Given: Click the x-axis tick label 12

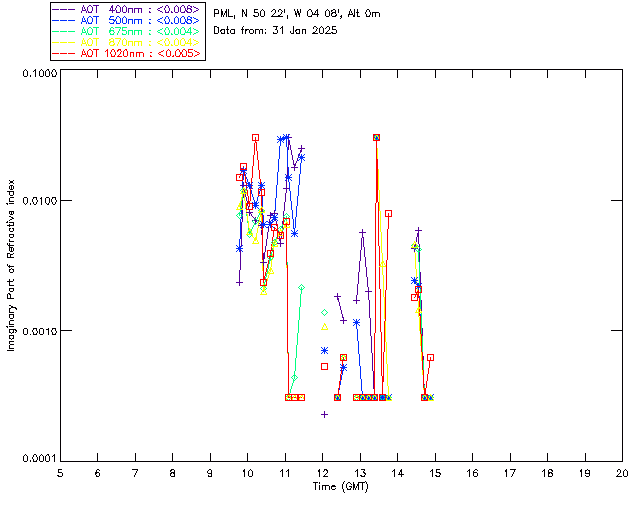Looking at the screenshot, I should pos(322,473).
